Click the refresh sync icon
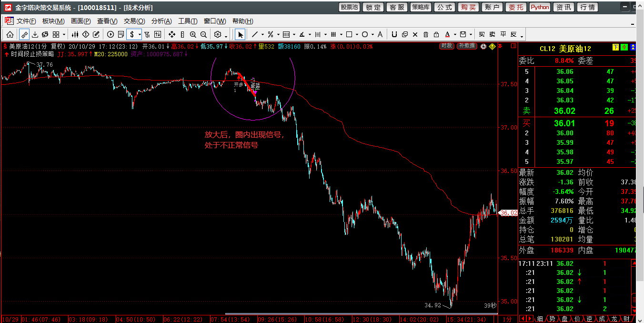 [45, 34]
